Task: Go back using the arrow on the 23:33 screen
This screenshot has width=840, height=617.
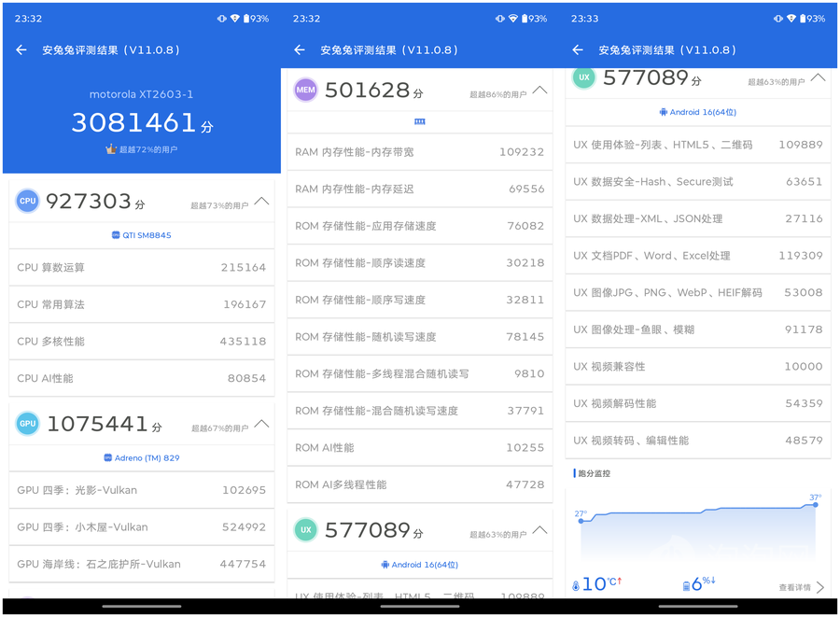Action: (x=578, y=49)
